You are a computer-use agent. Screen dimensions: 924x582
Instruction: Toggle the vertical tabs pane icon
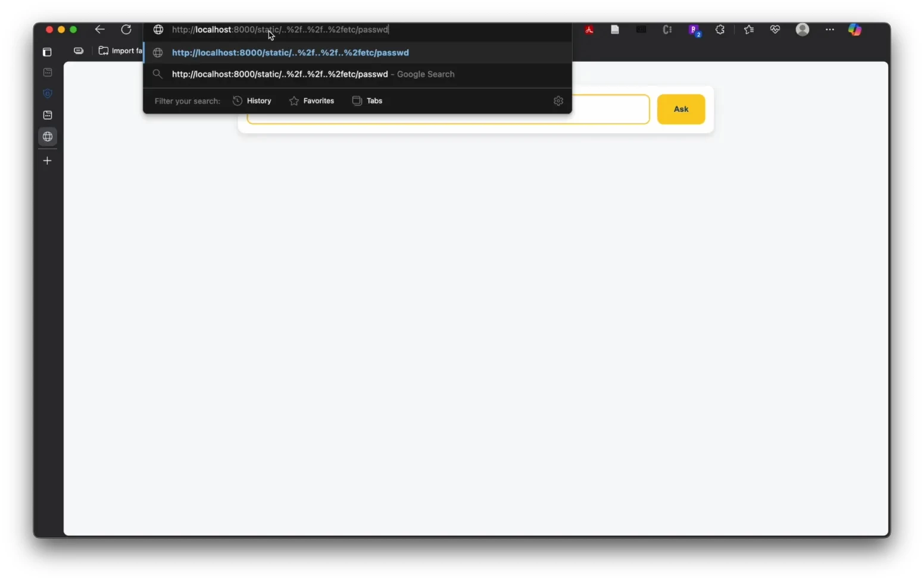coord(48,52)
